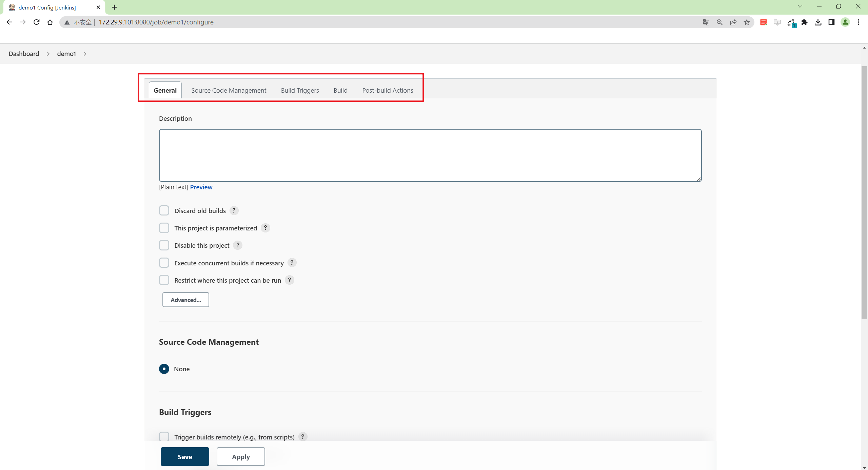Viewport: 868px width, 470px height.
Task: Close the demo1 Config tab
Action: pyautogui.click(x=98, y=7)
